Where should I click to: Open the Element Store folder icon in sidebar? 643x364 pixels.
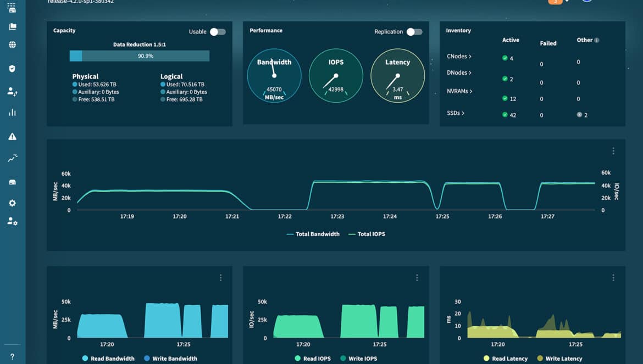12,26
